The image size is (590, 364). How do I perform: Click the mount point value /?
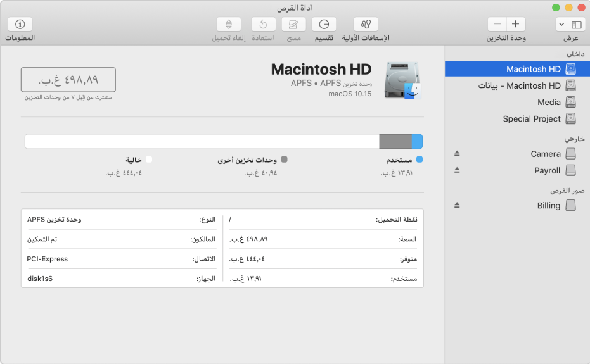click(x=230, y=220)
